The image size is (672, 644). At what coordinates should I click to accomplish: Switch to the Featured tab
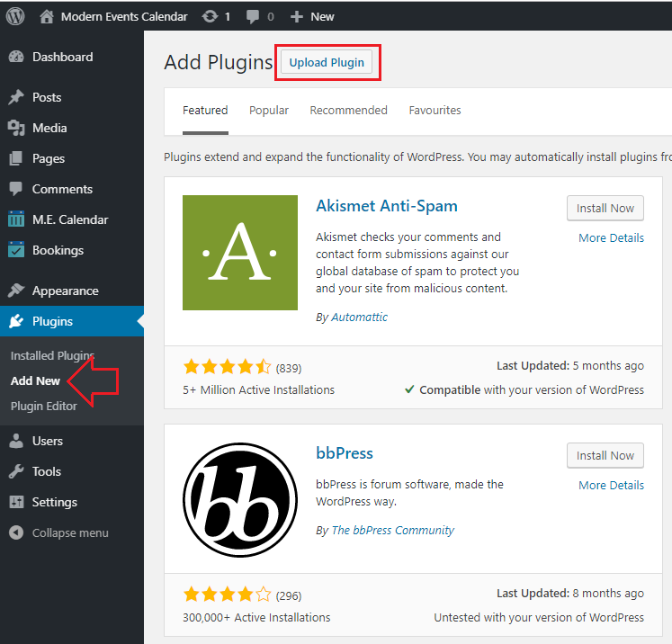click(x=205, y=110)
